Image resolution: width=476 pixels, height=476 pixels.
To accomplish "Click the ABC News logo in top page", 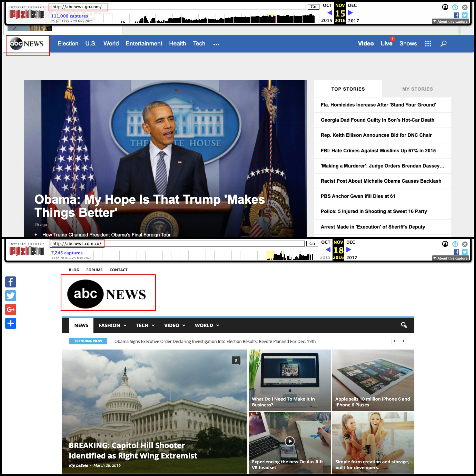I will 27,44.
